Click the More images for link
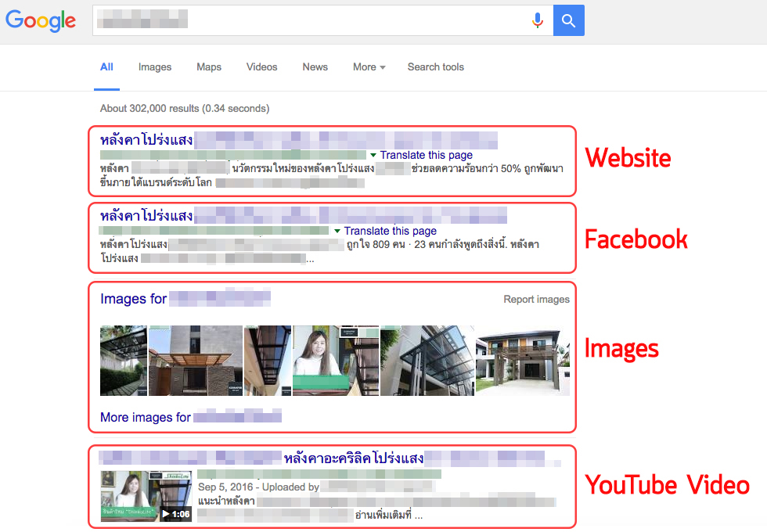 tap(191, 417)
